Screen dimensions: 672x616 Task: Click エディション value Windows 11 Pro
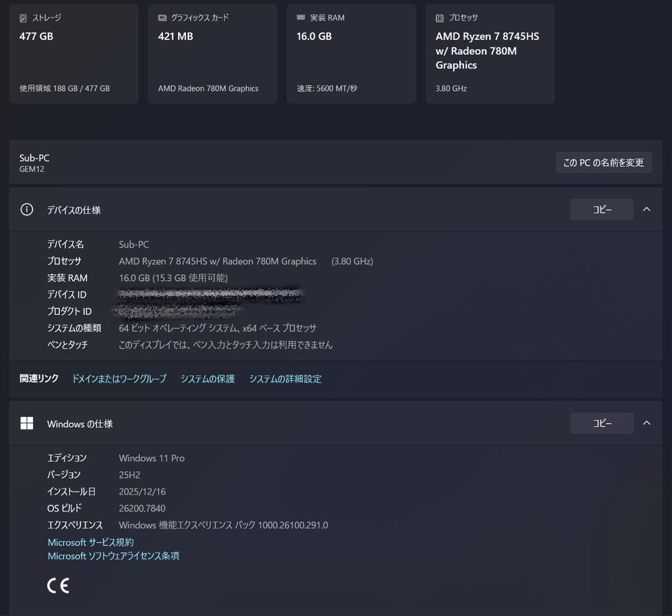pyautogui.click(x=152, y=458)
